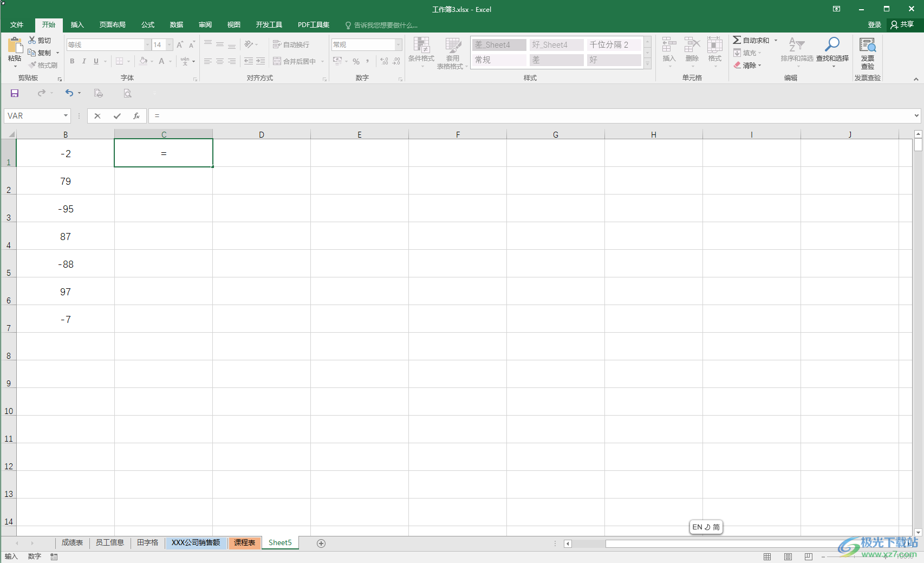
Task: Decrease decimal places
Action: click(396, 61)
